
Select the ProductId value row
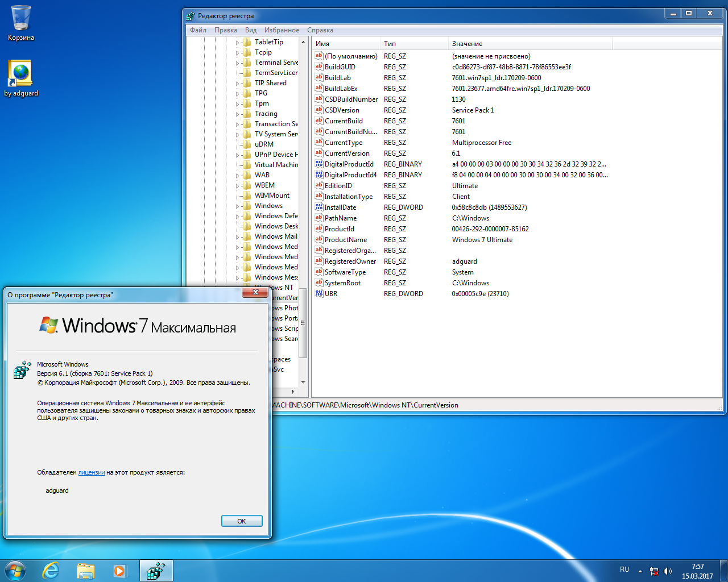(x=461, y=228)
